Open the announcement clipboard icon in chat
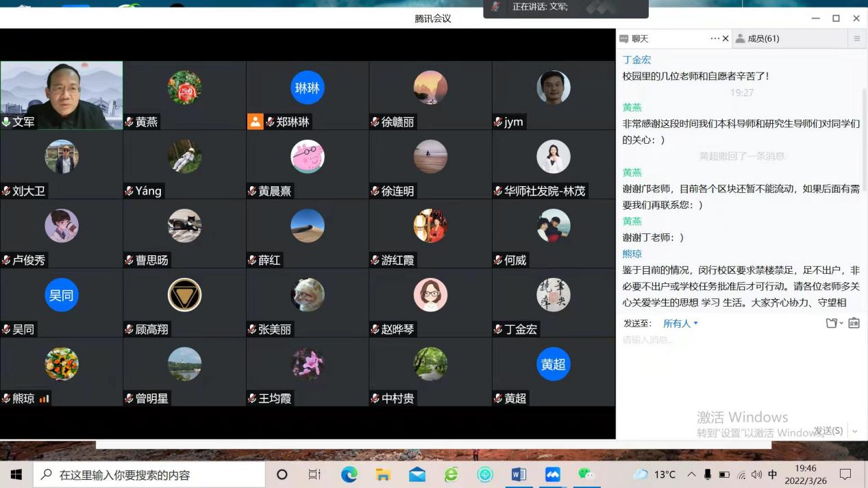Screen dimensions: 868x488 [x=854, y=323]
